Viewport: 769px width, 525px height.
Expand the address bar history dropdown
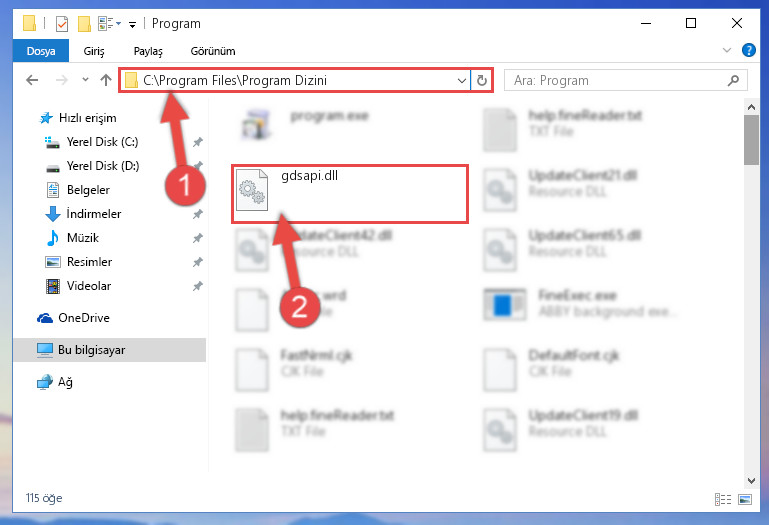(461, 80)
